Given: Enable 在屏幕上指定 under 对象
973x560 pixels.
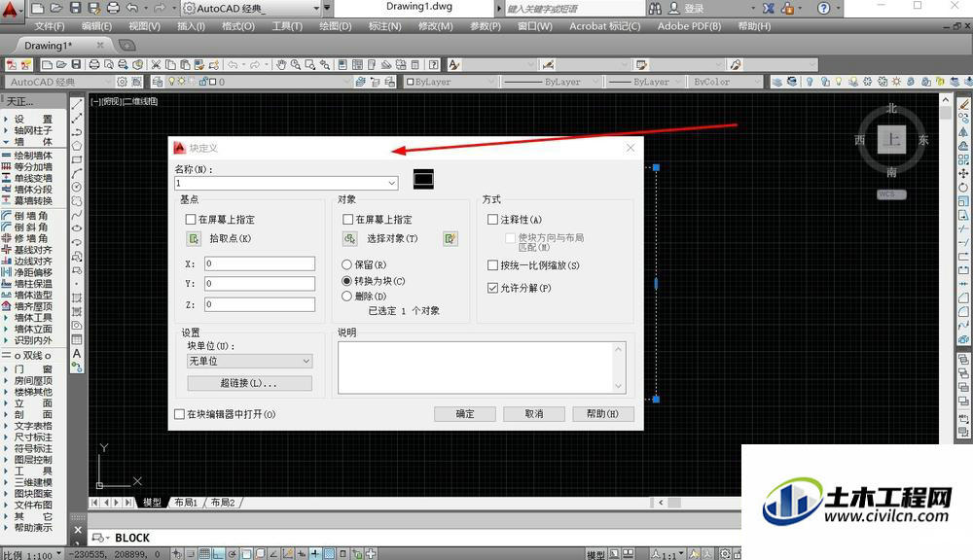Looking at the screenshot, I should pyautogui.click(x=347, y=220).
